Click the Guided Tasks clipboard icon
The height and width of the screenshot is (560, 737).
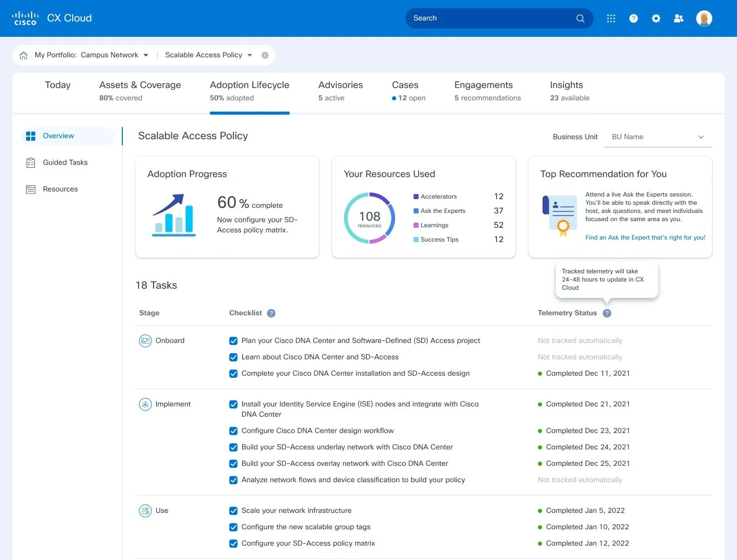coord(31,163)
